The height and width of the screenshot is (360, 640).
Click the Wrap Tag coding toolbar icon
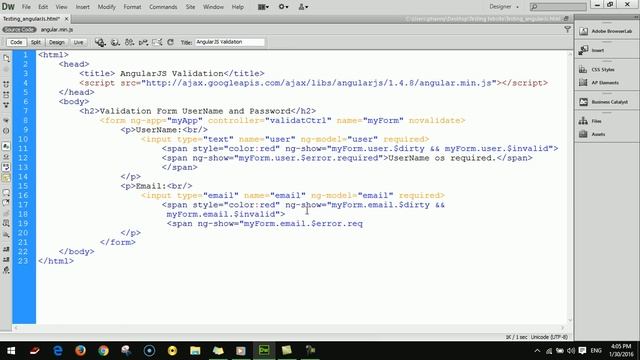pos(6,213)
